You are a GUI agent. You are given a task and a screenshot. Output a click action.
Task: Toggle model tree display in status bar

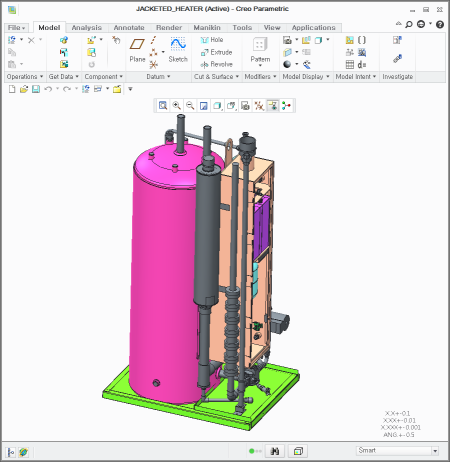click(x=11, y=452)
